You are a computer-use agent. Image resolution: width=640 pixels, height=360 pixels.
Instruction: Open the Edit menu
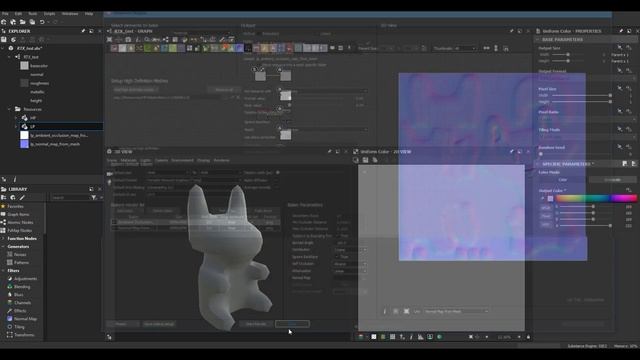point(18,13)
